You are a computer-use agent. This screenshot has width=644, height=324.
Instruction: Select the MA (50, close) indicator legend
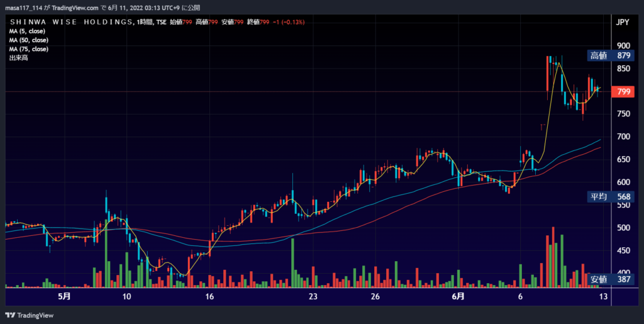click(x=29, y=40)
